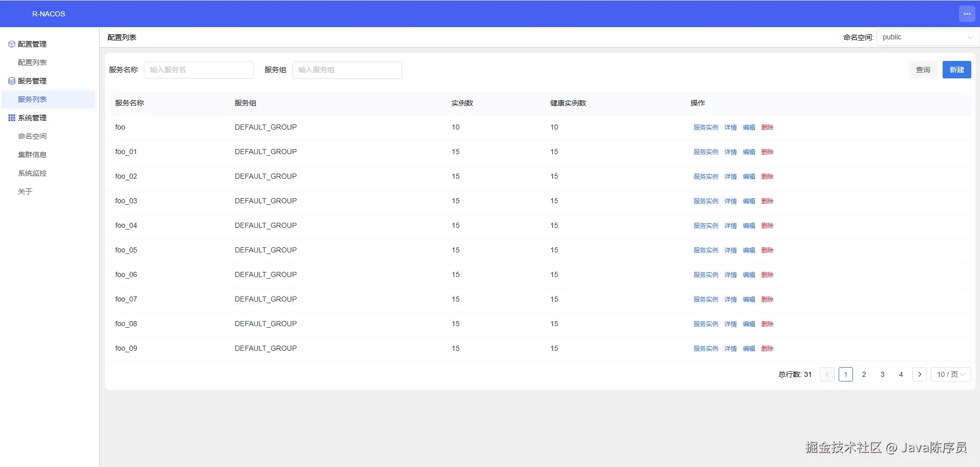Delete the foo_05 service via 删除
Image resolution: width=980 pixels, height=467 pixels.
click(767, 250)
